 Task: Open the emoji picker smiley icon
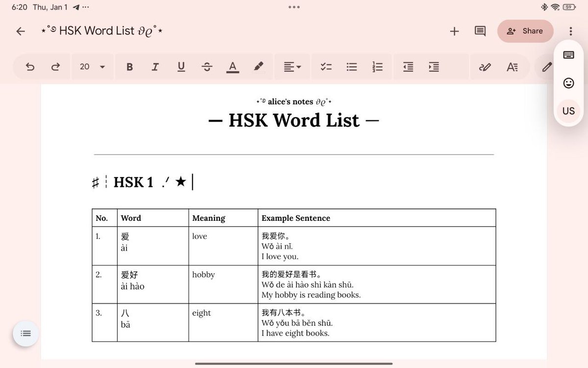pyautogui.click(x=568, y=83)
